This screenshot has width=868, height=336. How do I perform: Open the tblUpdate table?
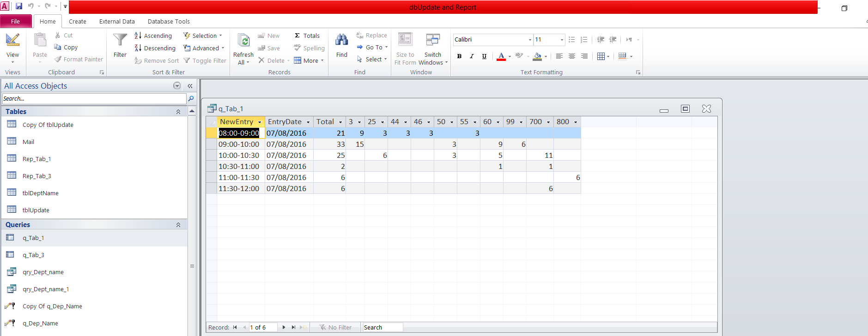36,210
